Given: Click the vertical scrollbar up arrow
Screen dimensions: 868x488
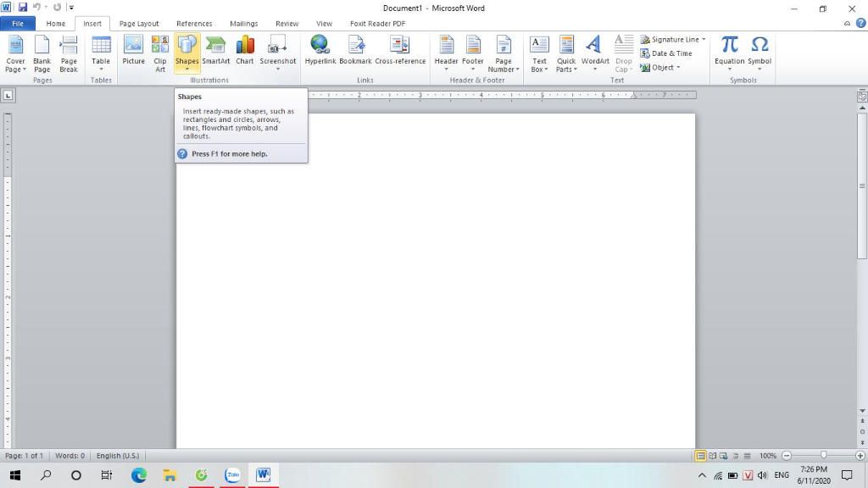Looking at the screenshot, I should [x=862, y=108].
